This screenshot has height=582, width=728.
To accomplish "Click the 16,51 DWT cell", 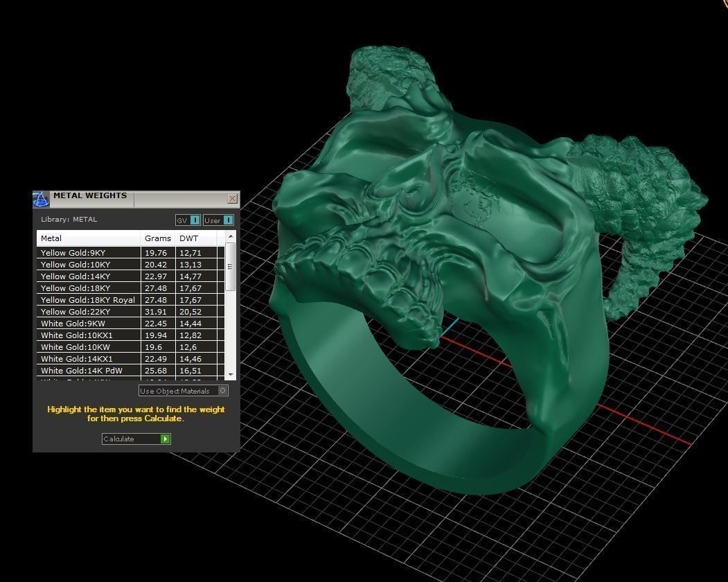I will 196,370.
